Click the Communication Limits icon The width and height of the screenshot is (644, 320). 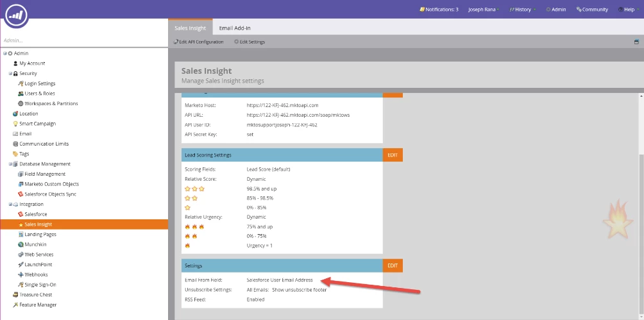[x=15, y=144]
